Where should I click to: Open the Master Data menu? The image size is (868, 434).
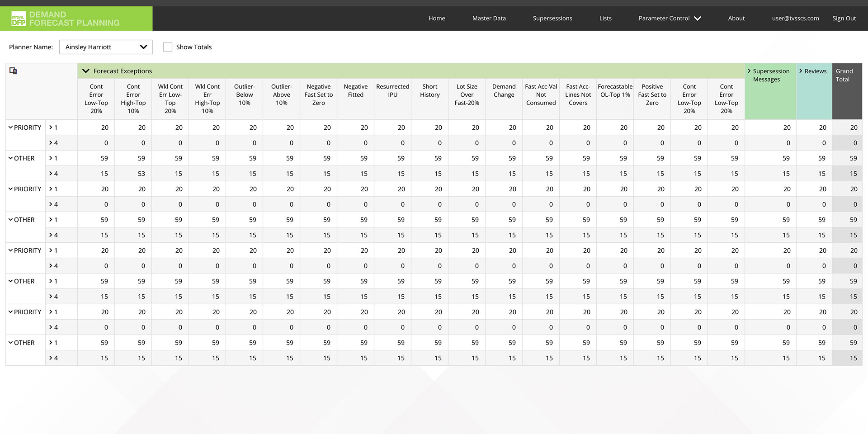click(x=489, y=19)
